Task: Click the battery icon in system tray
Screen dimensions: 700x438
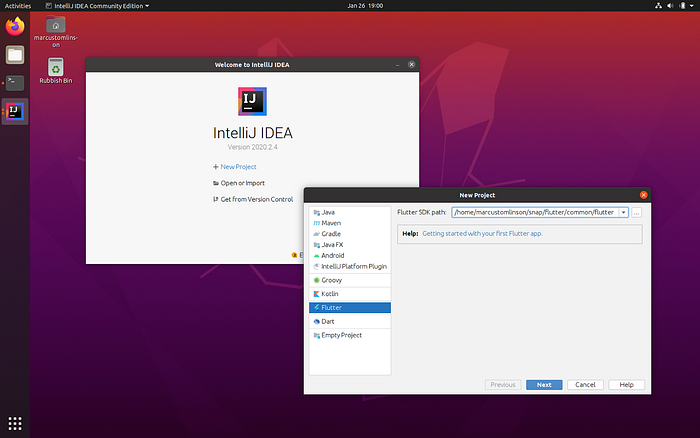Action: 682,6
